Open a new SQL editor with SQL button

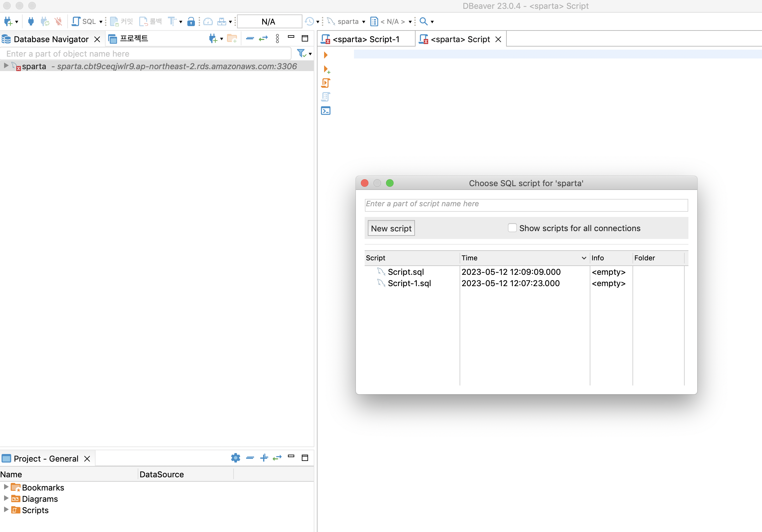click(x=84, y=22)
